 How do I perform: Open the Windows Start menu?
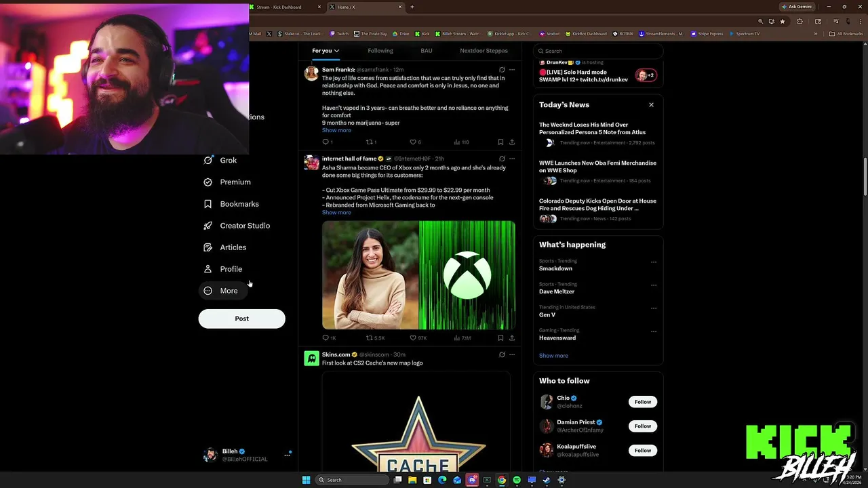pos(306,480)
